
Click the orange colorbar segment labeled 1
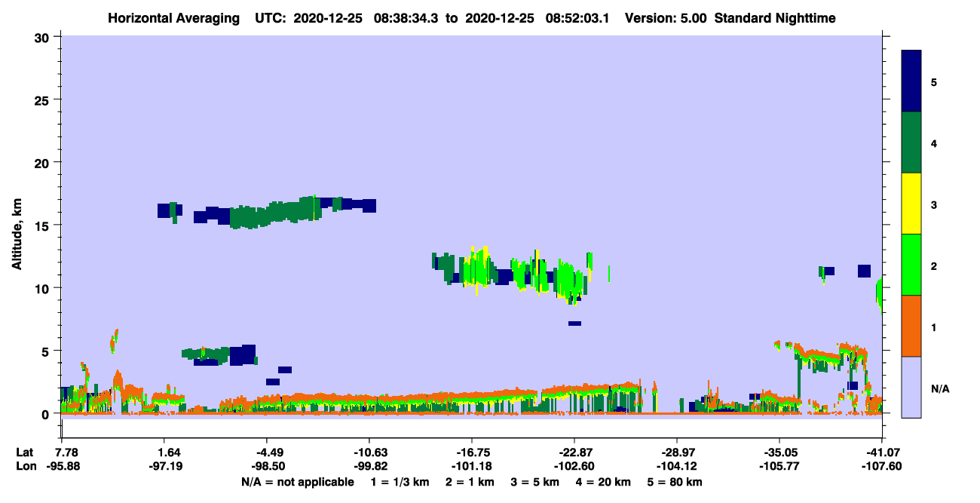coord(911,326)
